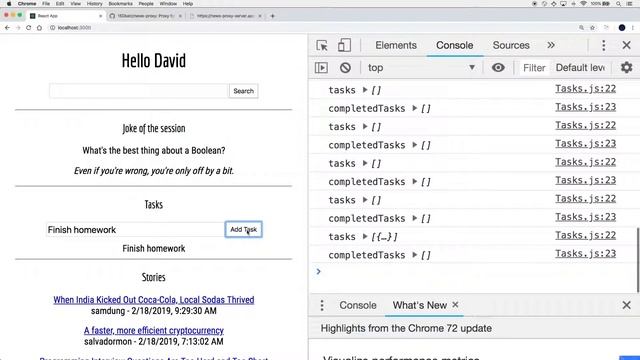Switch to the React App browser tab
The width and height of the screenshot is (640, 360).
67,16
